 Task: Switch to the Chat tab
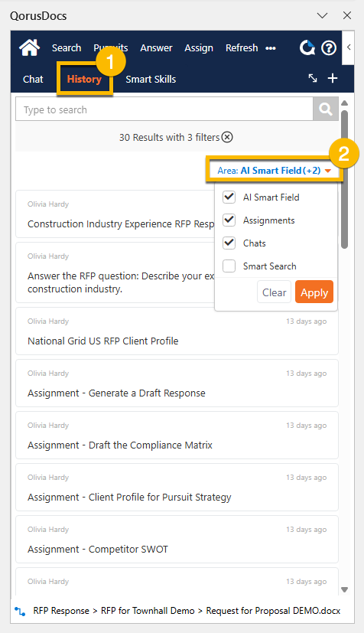click(x=33, y=79)
